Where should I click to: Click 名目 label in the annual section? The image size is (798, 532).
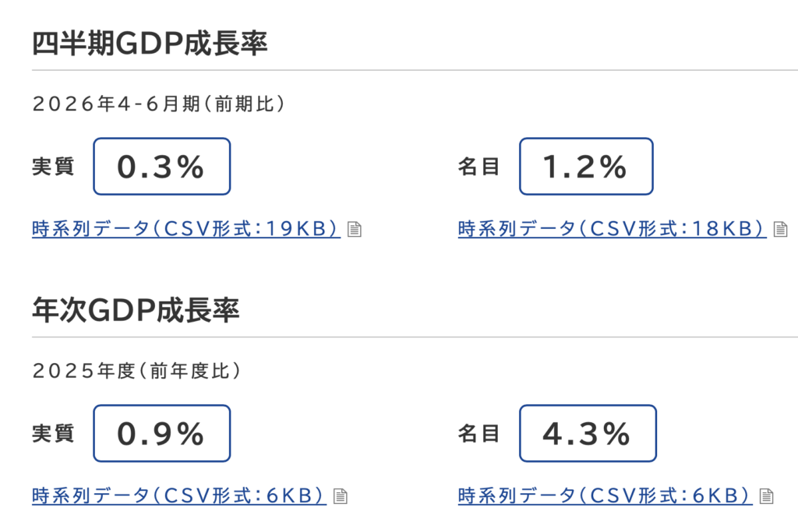tap(479, 434)
